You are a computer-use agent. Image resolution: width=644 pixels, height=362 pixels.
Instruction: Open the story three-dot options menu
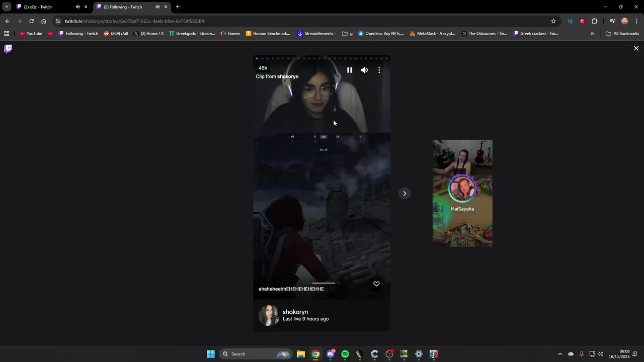[x=379, y=70]
